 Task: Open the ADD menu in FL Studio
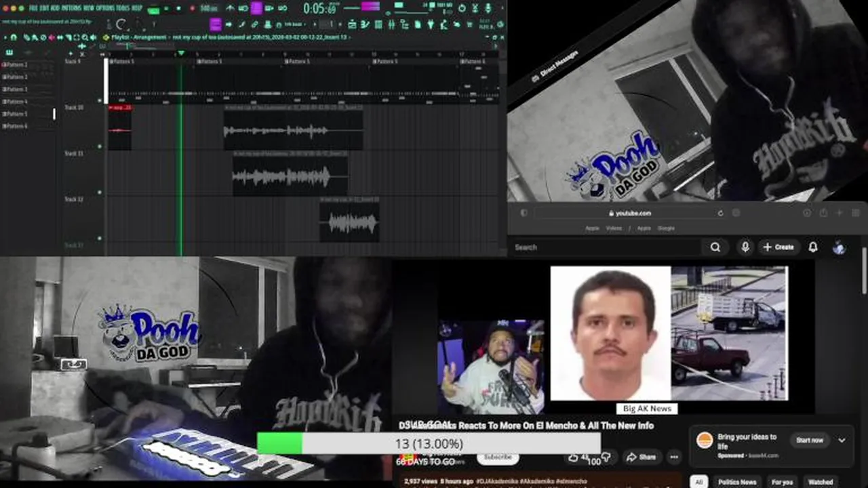55,8
